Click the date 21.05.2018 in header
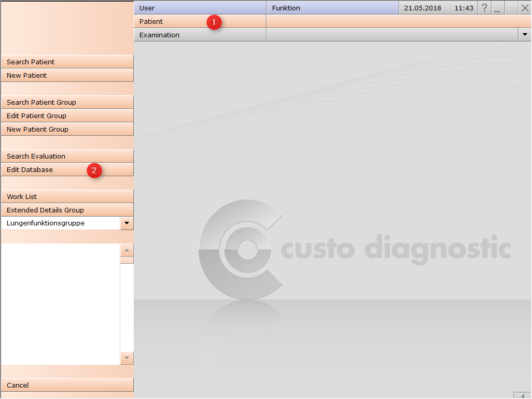The height and width of the screenshot is (399, 532). tap(423, 8)
